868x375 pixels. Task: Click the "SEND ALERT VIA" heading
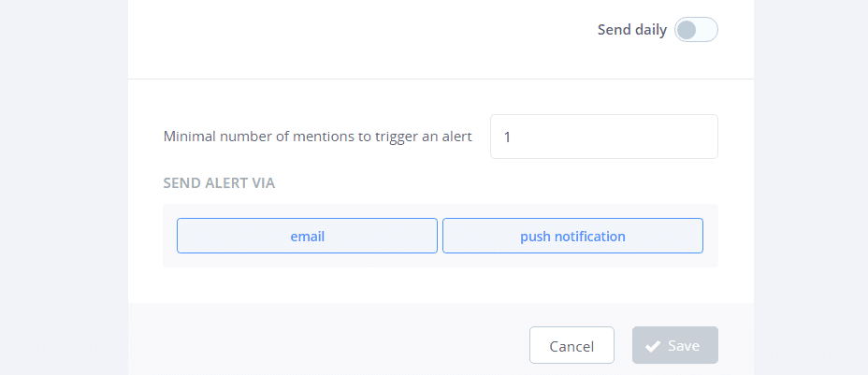click(x=219, y=183)
